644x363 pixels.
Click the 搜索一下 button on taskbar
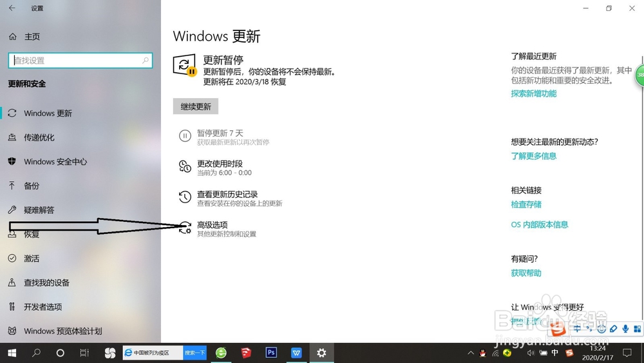click(x=194, y=353)
